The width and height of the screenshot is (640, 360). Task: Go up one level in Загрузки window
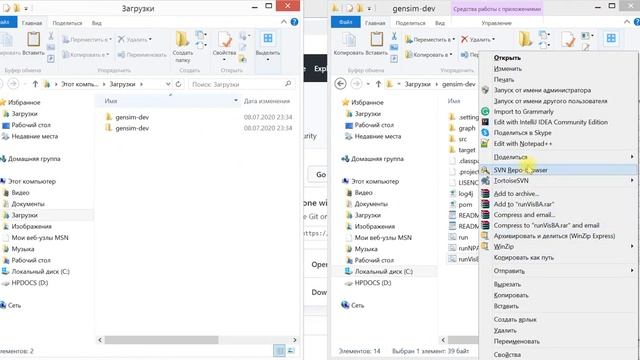click(x=35, y=84)
